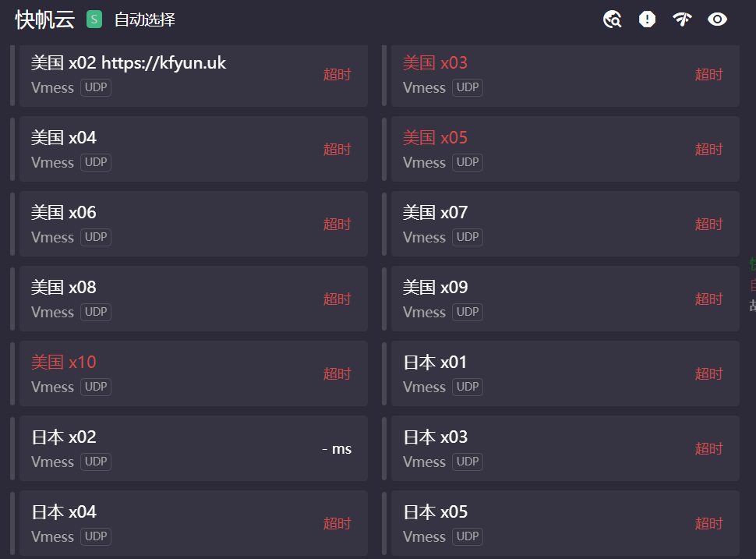Click the UDP label on 美国 x09

468,312
